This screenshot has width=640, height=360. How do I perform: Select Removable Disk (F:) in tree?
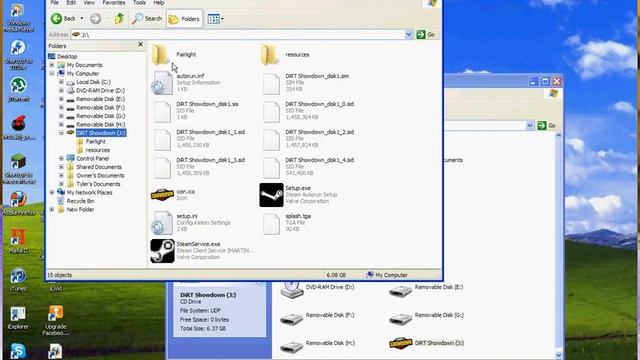pyautogui.click(x=100, y=108)
